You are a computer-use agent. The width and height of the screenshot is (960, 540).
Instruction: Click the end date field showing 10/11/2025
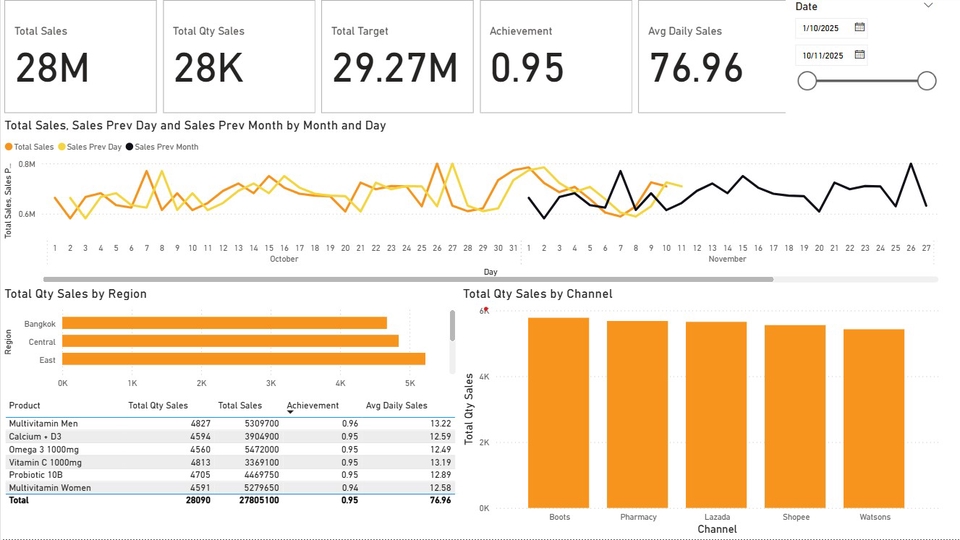(823, 55)
